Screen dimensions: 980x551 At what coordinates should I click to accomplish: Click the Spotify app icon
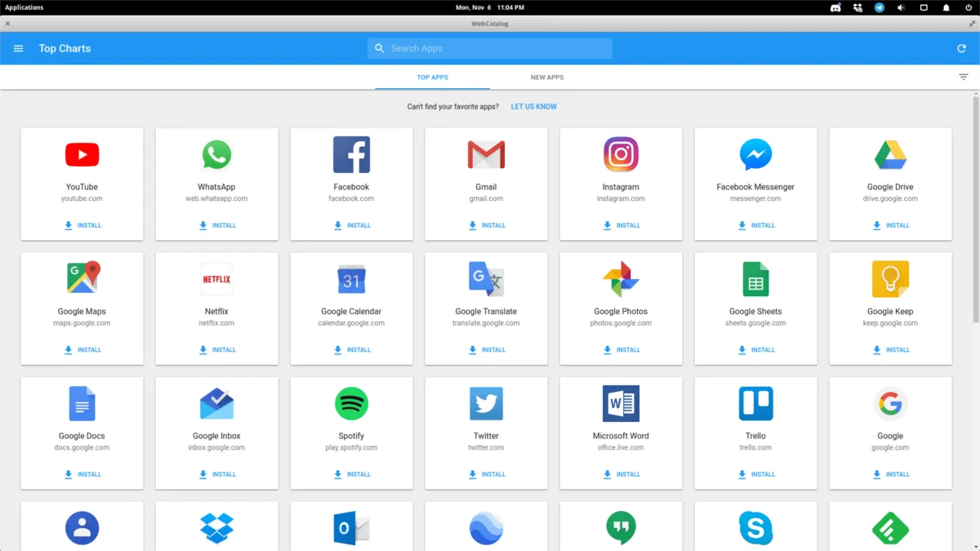click(351, 403)
